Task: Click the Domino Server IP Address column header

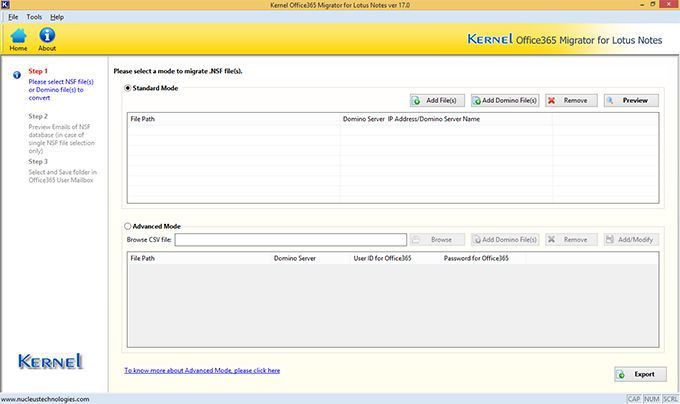Action: click(446, 119)
